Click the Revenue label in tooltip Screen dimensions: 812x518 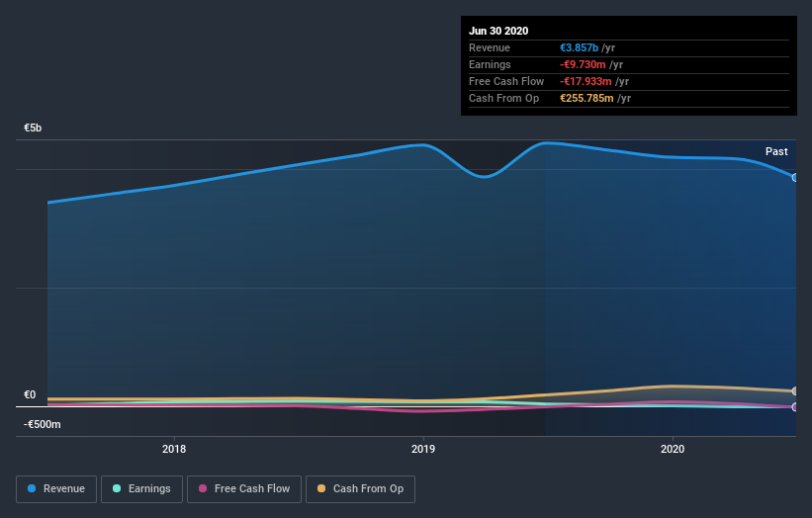pos(490,47)
